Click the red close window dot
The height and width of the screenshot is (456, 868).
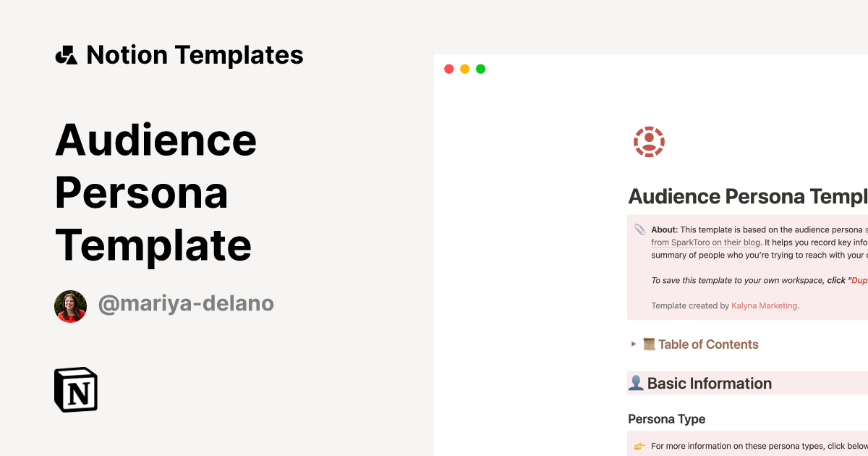click(448, 69)
